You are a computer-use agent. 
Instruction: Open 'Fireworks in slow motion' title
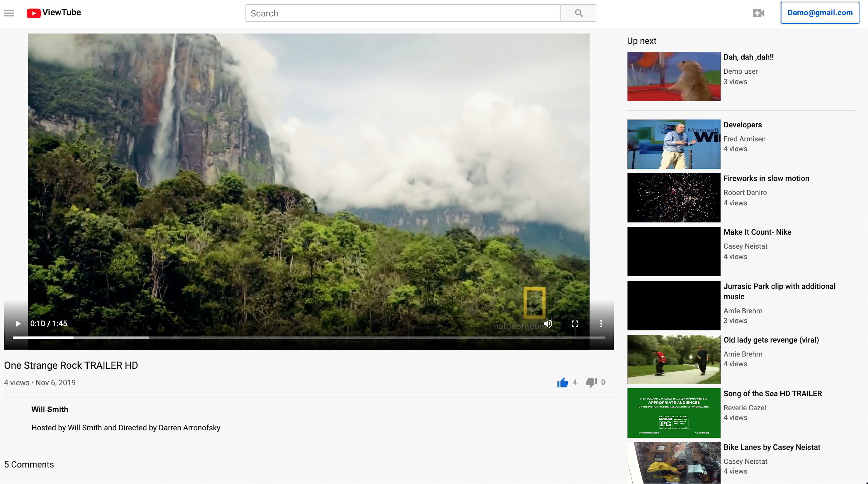tap(766, 178)
